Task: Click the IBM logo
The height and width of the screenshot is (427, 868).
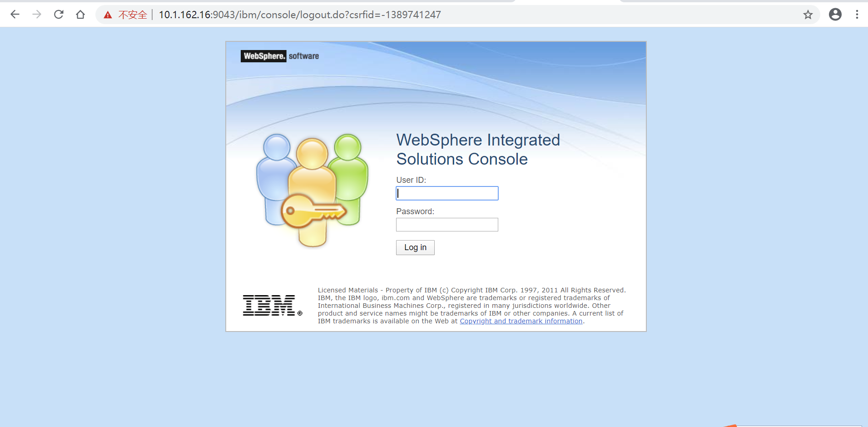Action: pos(271,305)
